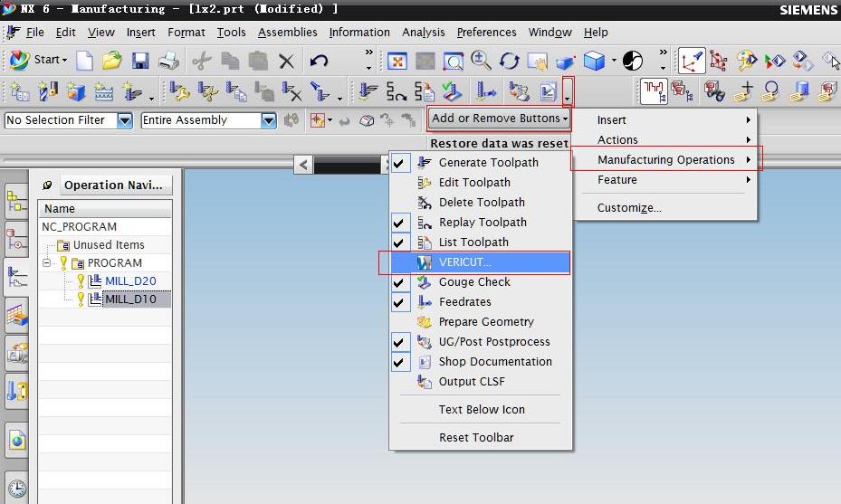Click the Create Method icon
The width and height of the screenshot is (841, 504).
(x=103, y=91)
